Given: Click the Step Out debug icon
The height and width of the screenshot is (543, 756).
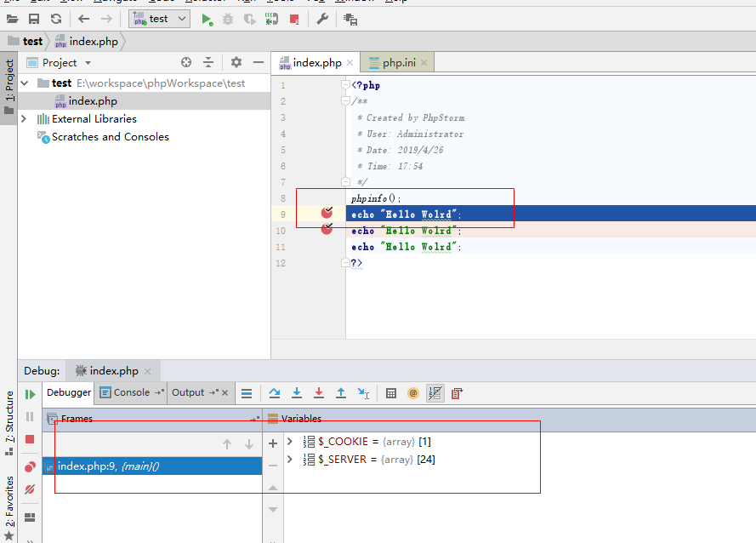Looking at the screenshot, I should (340, 392).
